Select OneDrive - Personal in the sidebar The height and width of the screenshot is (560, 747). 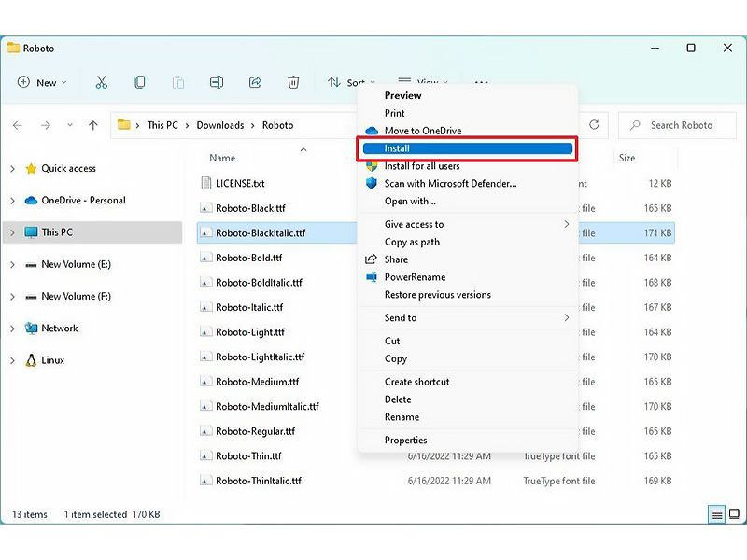(83, 201)
